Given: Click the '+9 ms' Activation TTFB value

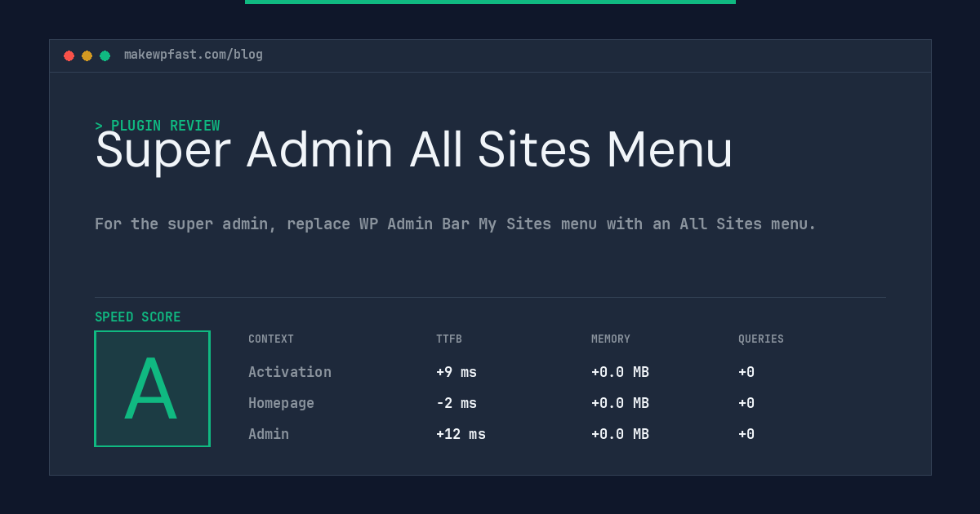Looking at the screenshot, I should point(457,372).
